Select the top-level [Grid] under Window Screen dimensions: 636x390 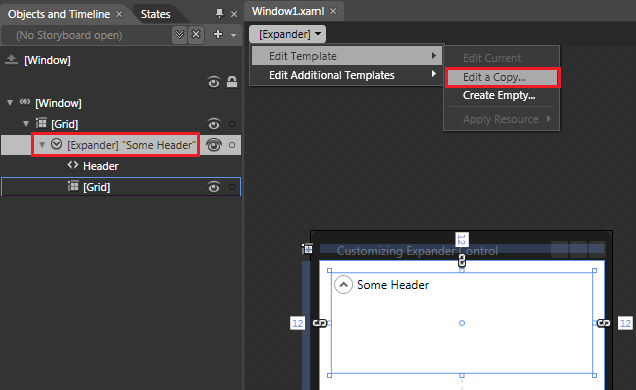point(64,124)
